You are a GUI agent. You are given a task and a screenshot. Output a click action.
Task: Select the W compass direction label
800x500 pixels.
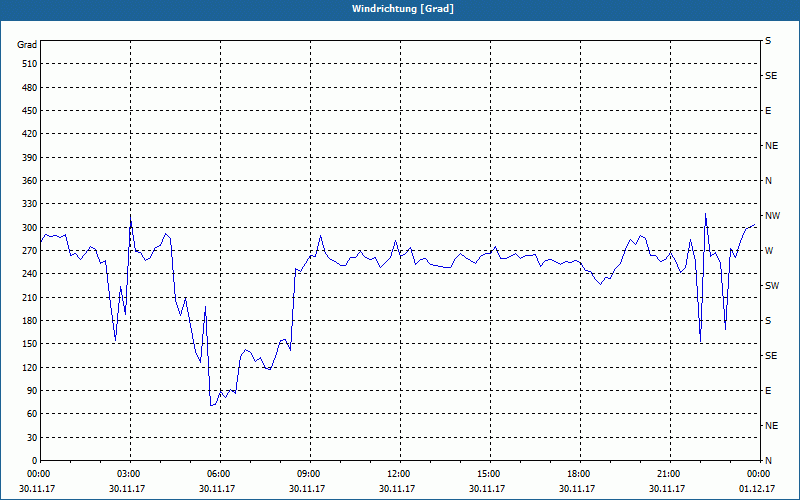click(769, 251)
